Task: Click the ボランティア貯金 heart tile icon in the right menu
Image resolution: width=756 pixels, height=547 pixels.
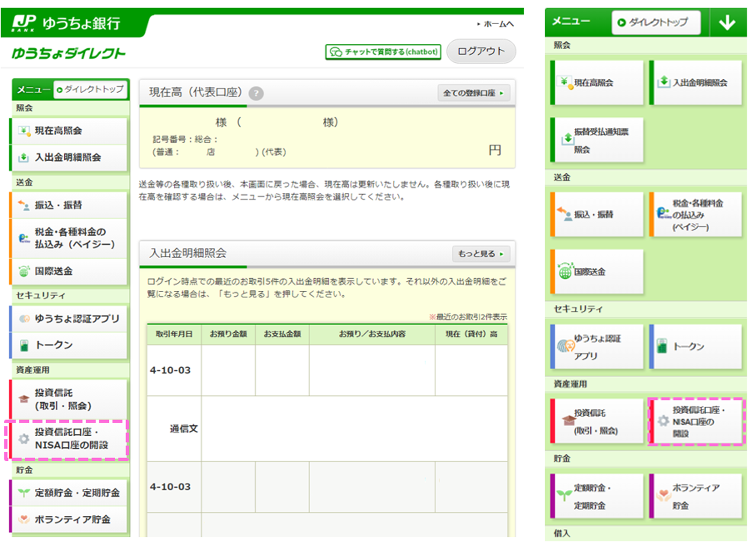Action: click(x=664, y=494)
